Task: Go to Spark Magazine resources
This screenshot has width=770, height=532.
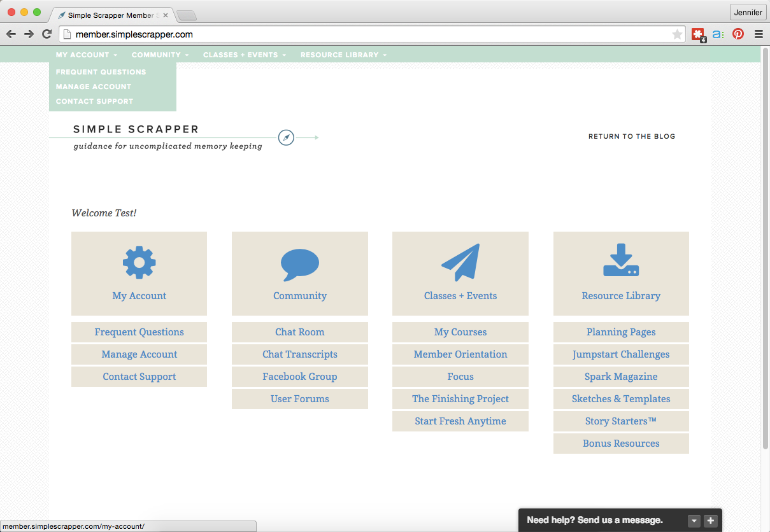Action: click(x=621, y=377)
